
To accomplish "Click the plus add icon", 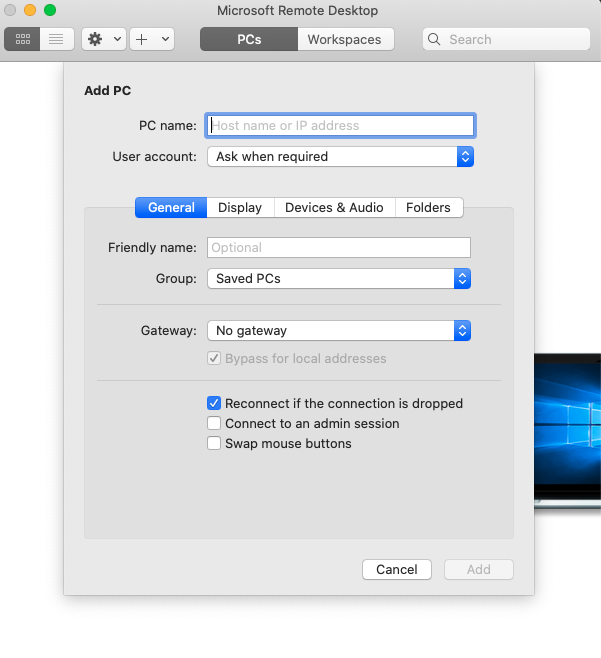I will coord(142,39).
